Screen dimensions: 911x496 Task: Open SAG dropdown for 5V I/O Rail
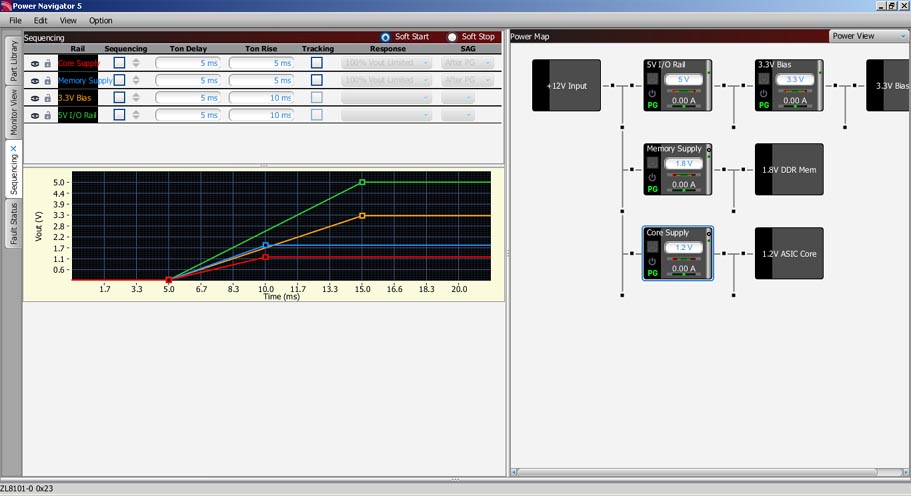tap(458, 115)
